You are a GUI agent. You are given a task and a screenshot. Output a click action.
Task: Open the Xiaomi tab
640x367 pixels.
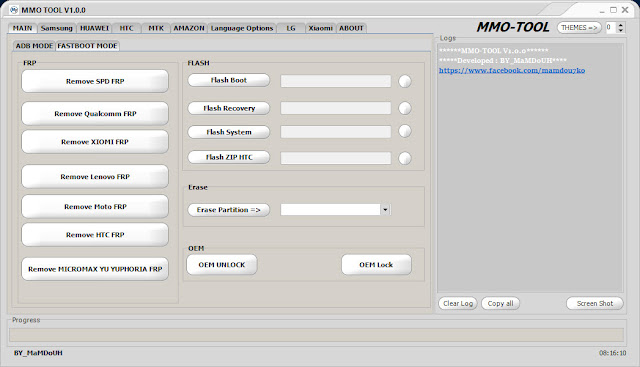[320, 28]
